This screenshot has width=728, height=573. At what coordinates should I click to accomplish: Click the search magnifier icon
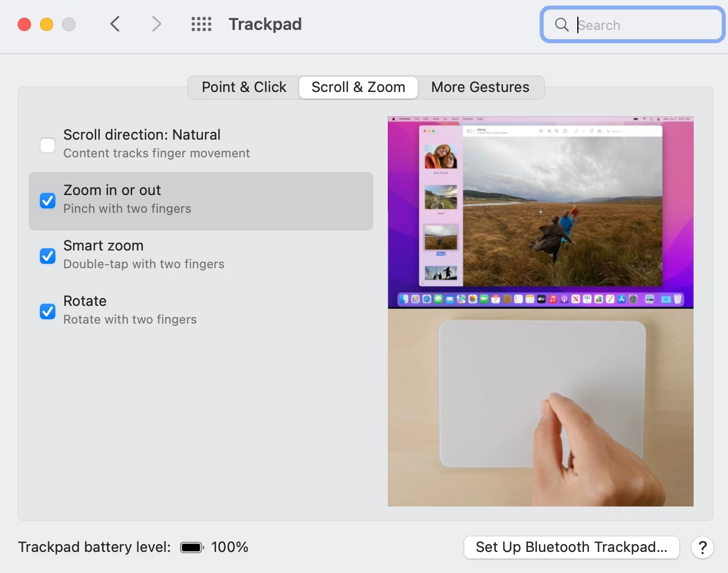coord(562,24)
